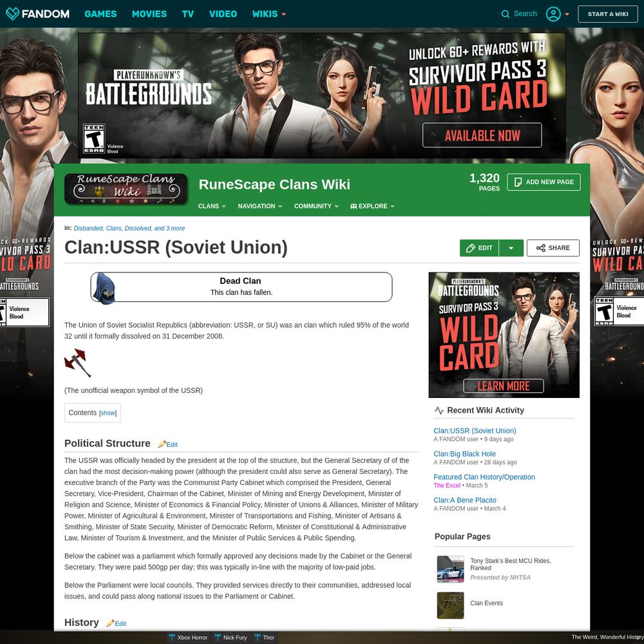Open the Clan Events popular page link

pyautogui.click(x=486, y=603)
